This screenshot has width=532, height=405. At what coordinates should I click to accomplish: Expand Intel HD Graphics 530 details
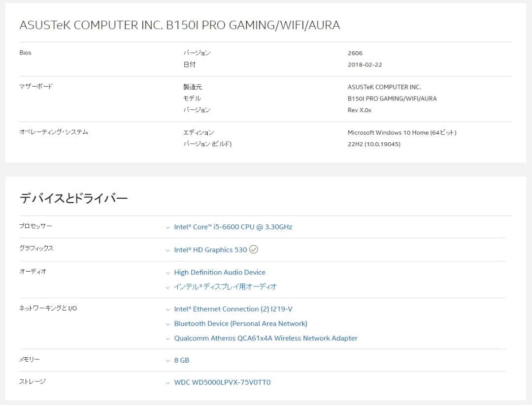pos(167,249)
